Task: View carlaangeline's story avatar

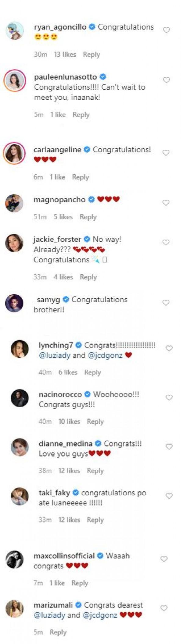Action: 14,153
